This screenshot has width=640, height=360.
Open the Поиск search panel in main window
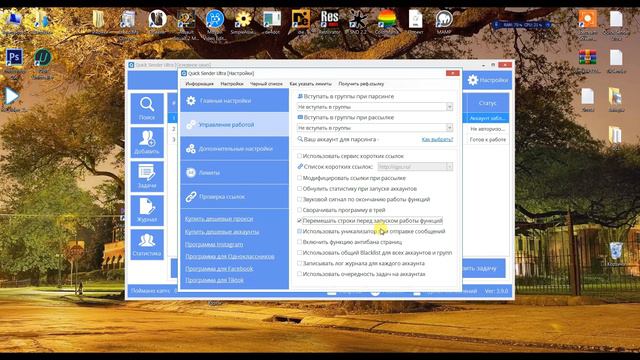(x=147, y=108)
